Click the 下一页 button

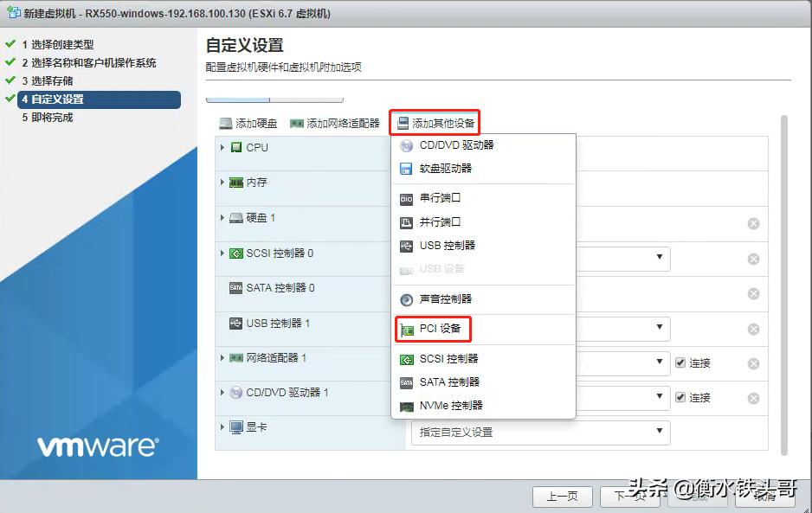point(633,497)
